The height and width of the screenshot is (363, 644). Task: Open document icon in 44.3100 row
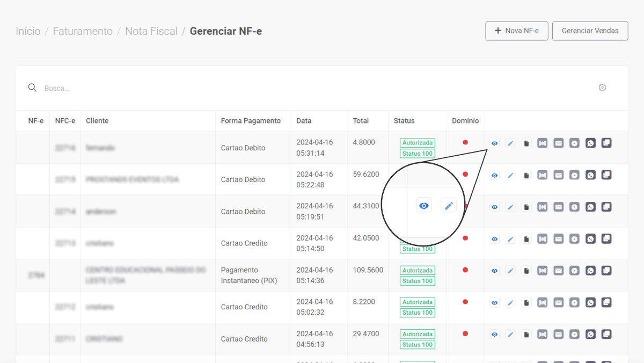pyautogui.click(x=526, y=207)
